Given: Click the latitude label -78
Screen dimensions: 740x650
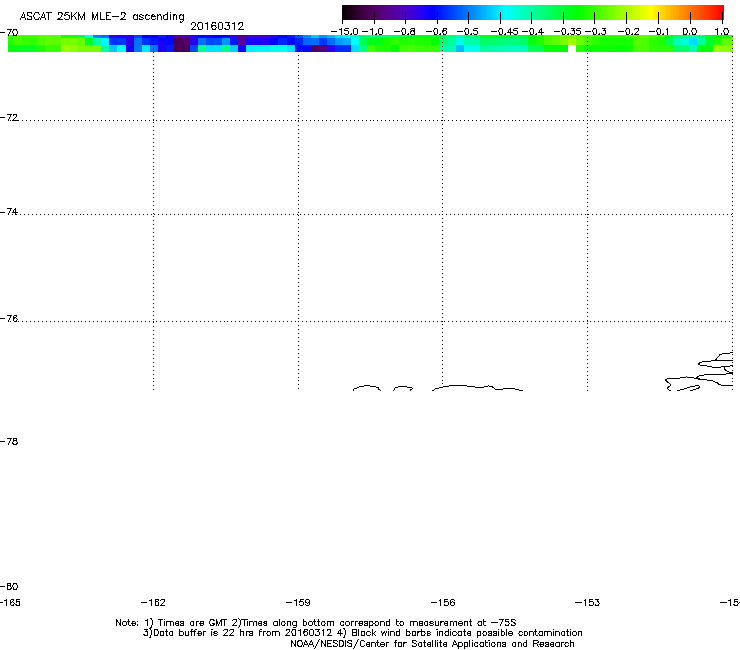Looking at the screenshot, I should pyautogui.click(x=9, y=442).
